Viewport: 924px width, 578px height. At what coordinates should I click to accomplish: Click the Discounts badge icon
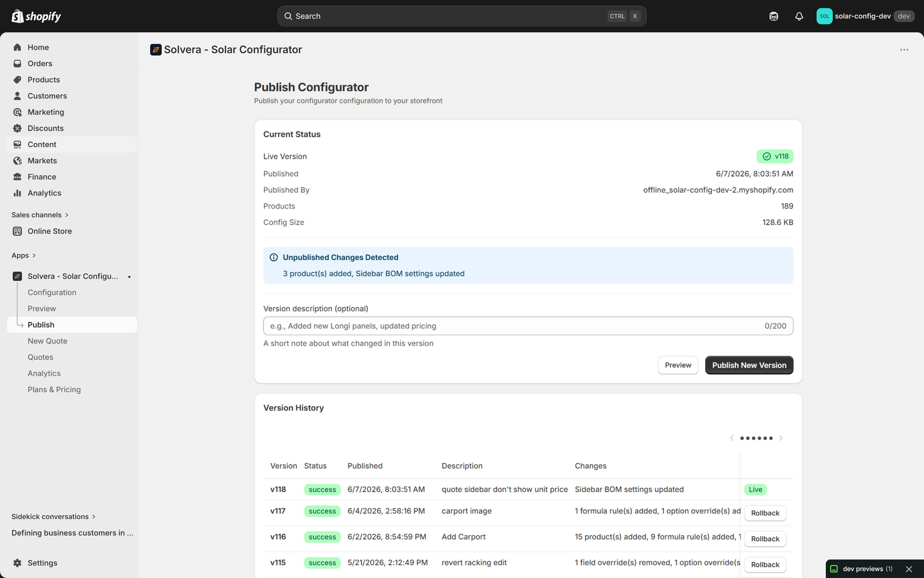pos(17,128)
